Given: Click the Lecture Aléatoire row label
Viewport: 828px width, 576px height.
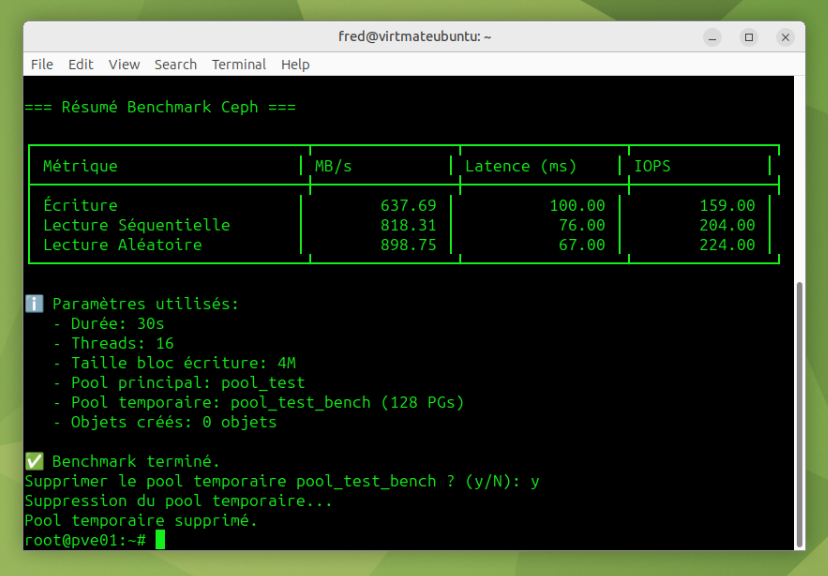Looking at the screenshot, I should click(x=123, y=244).
